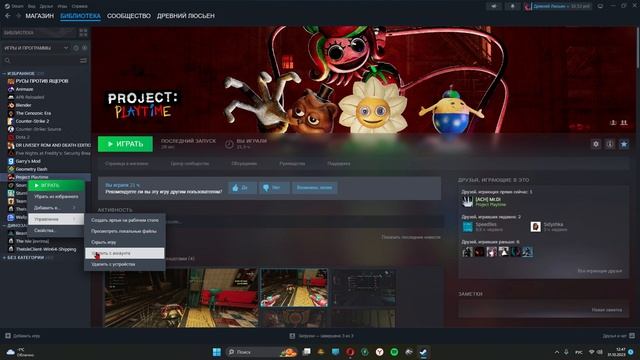
Task: Toggle the favorite star icon
Action: pos(624,144)
